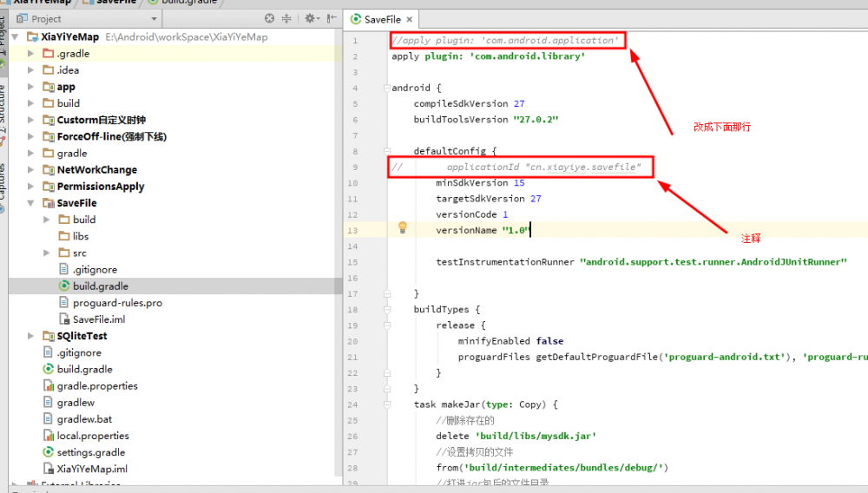
Task: Fold the makeJar task at line 24
Action: (387, 404)
